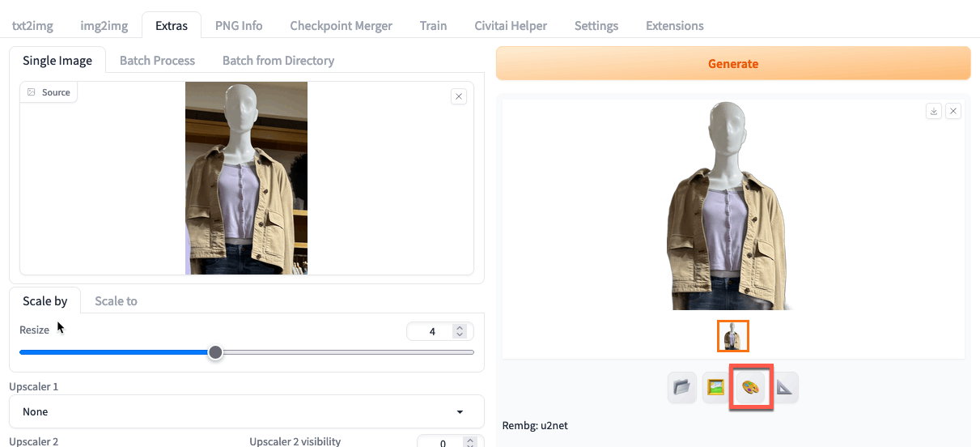980x447 pixels.
Task: Select Scale by tab
Action: (x=45, y=300)
